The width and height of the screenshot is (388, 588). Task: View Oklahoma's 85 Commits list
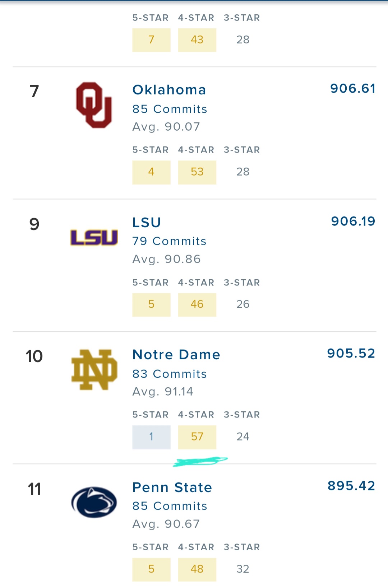(170, 109)
